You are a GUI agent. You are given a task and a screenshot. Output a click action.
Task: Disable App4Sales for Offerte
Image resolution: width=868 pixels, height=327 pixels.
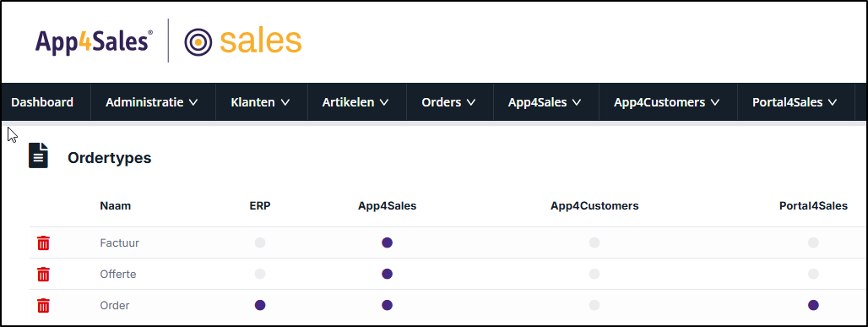pos(387,273)
